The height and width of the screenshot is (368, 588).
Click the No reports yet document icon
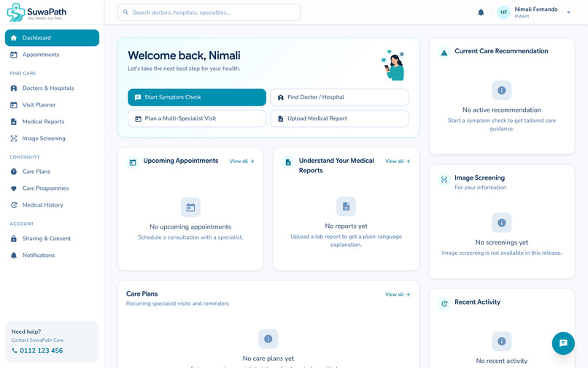coord(346,207)
